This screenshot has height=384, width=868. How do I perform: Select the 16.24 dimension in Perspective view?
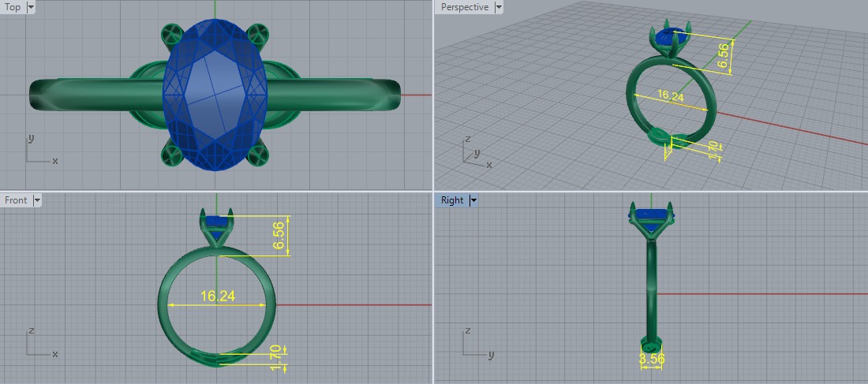[x=671, y=95]
